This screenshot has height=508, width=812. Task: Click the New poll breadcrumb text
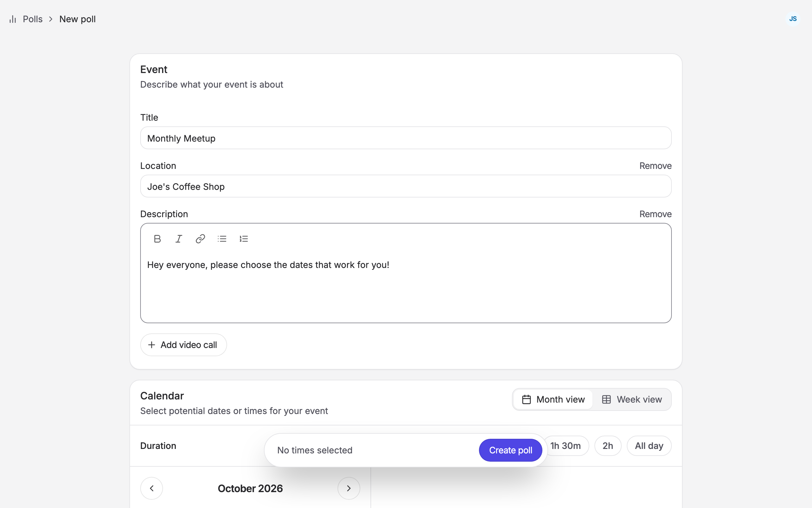pyautogui.click(x=77, y=19)
